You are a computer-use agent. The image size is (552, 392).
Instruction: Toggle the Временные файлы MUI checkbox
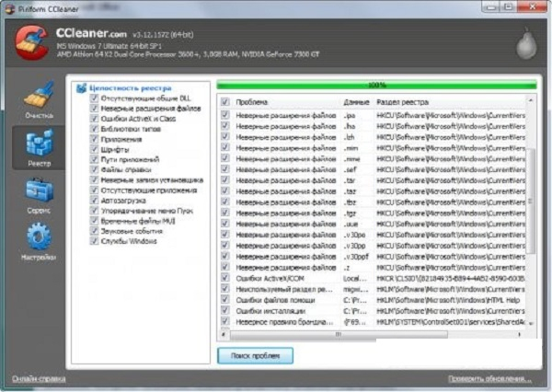coord(94,221)
